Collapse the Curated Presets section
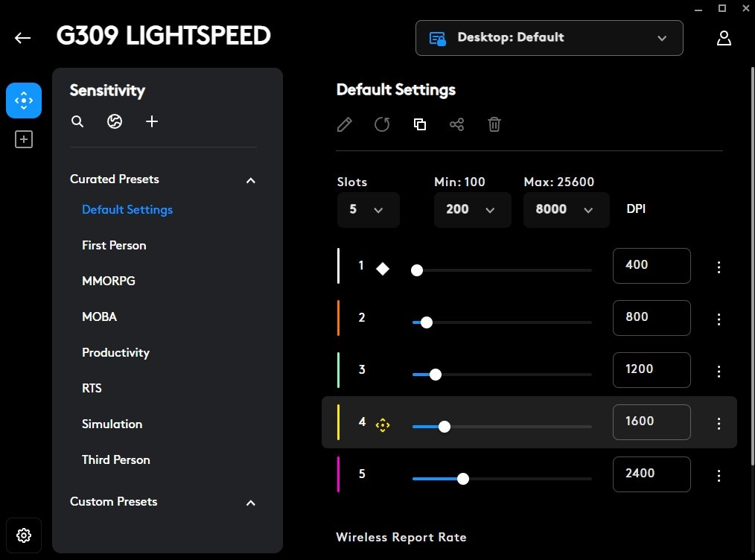The width and height of the screenshot is (755, 560). 251,180
